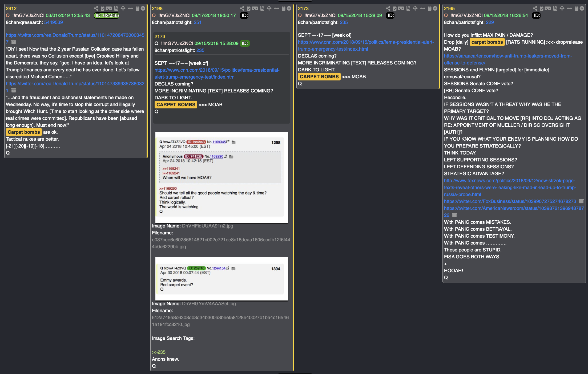This screenshot has width=588, height=374.
Task: Click the black ID: badge on post 2198
Action: [244, 15]
